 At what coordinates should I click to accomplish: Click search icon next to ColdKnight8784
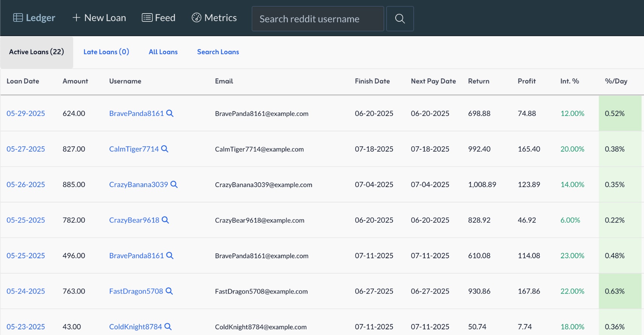[x=168, y=327]
